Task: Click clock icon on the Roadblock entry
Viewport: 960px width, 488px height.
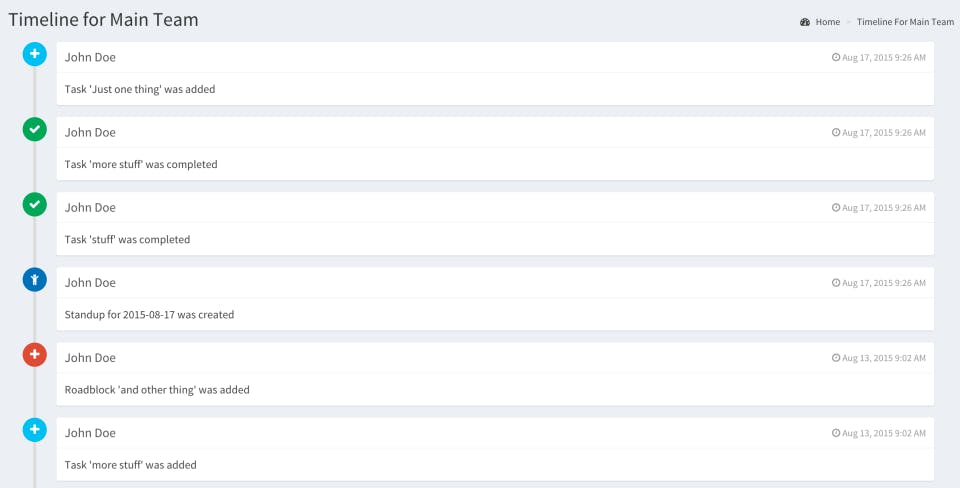Action: tap(836, 358)
